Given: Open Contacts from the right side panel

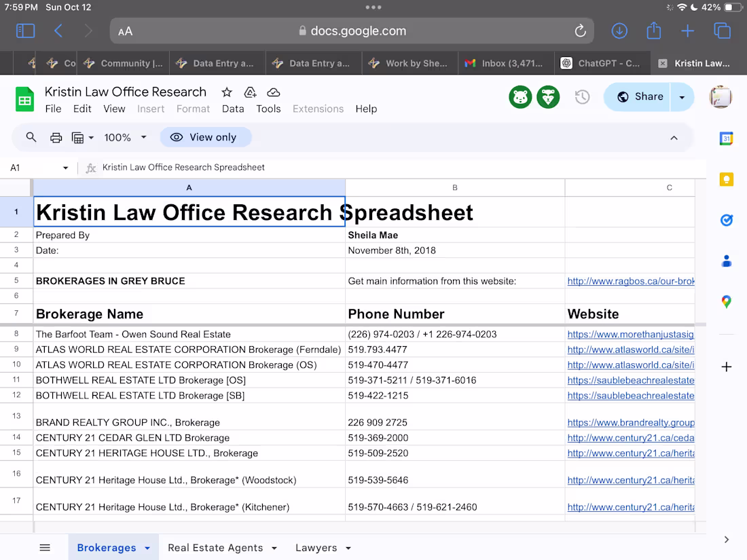Looking at the screenshot, I should click(726, 261).
